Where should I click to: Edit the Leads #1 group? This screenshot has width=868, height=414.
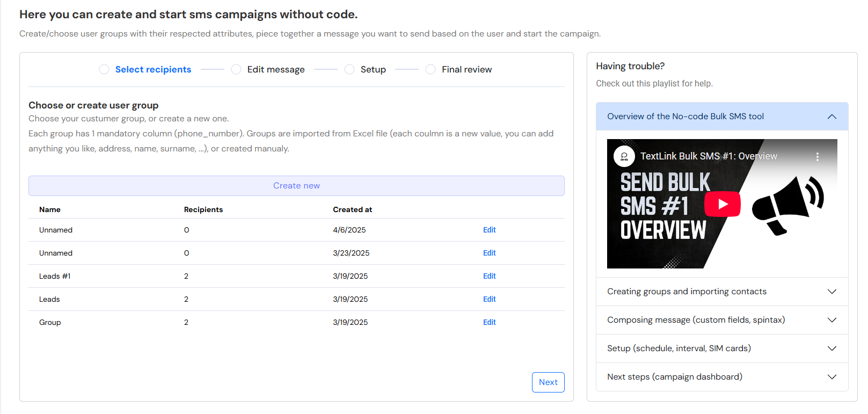pos(489,276)
